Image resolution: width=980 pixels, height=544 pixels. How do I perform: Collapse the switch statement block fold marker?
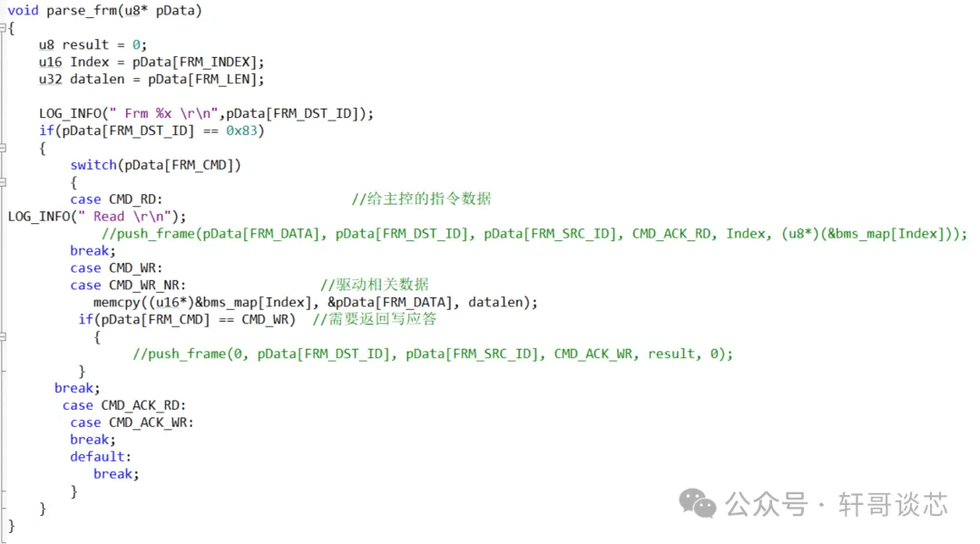point(5,182)
